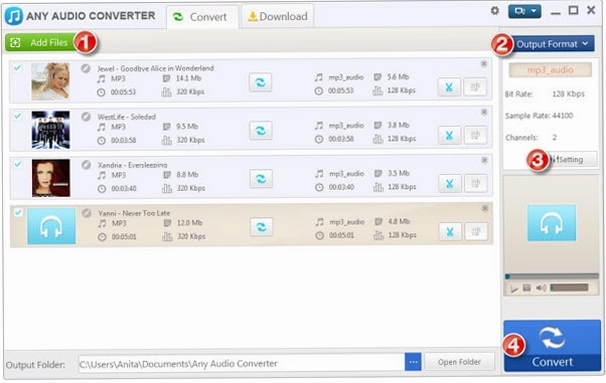This screenshot has width=606, height=383.
Task: Select the Yanni headphones thumbnail
Action: pos(51,226)
